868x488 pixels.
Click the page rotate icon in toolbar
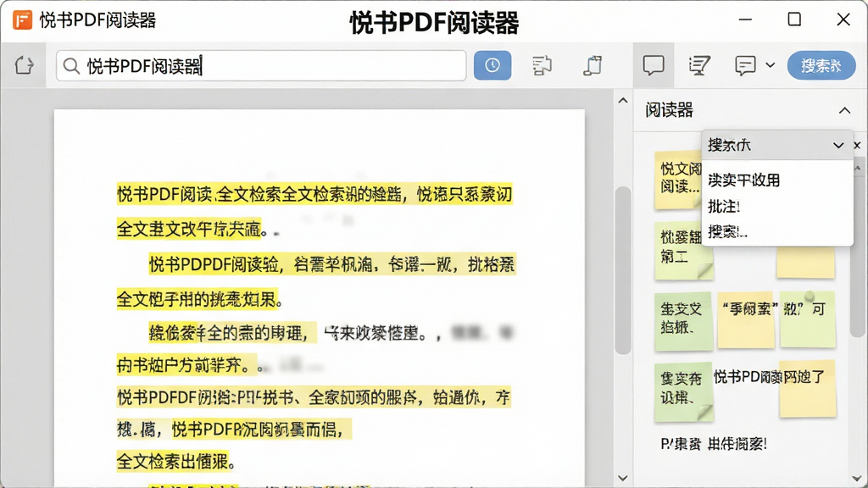coord(593,65)
